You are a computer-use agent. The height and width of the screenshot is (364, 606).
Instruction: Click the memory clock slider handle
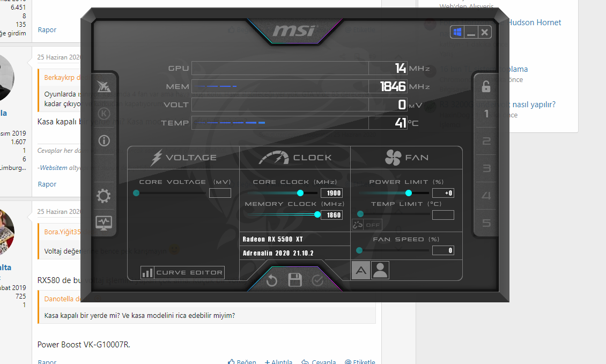coord(317,214)
